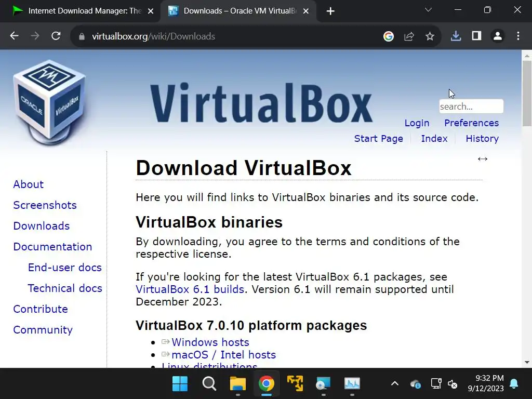Viewport: 532px width, 399px height.
Task: Open Documentation in the sidebar
Action: [52, 246]
